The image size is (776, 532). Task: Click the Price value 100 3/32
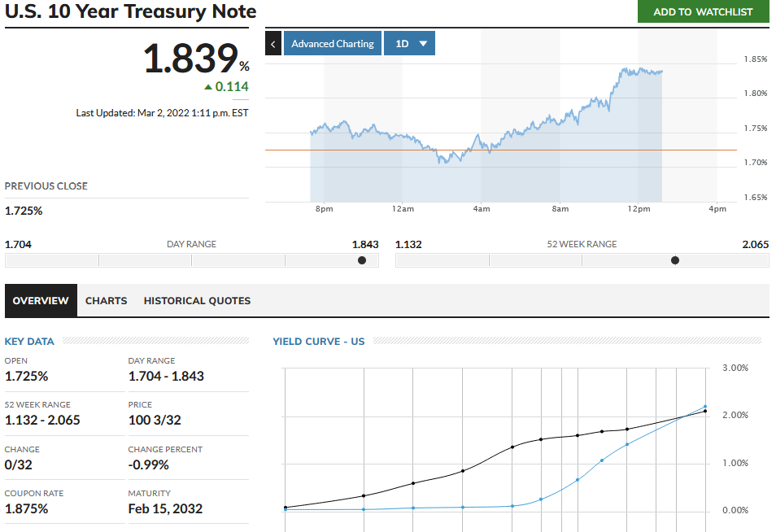pos(155,421)
